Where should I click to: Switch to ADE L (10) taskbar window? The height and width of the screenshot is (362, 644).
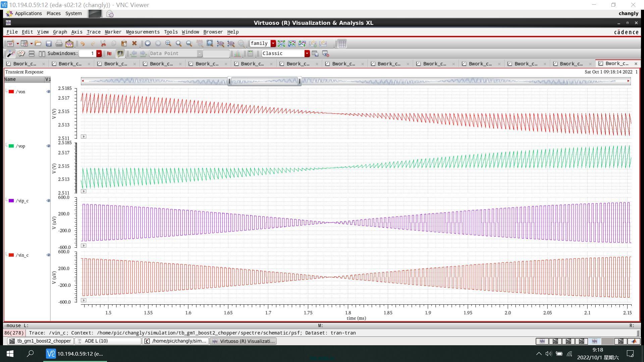coord(108,341)
